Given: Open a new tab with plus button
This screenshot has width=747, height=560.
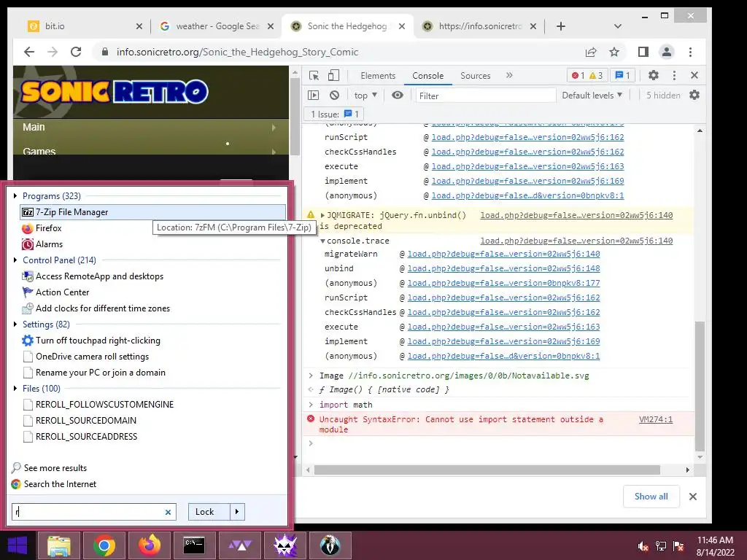Looking at the screenshot, I should [561, 26].
